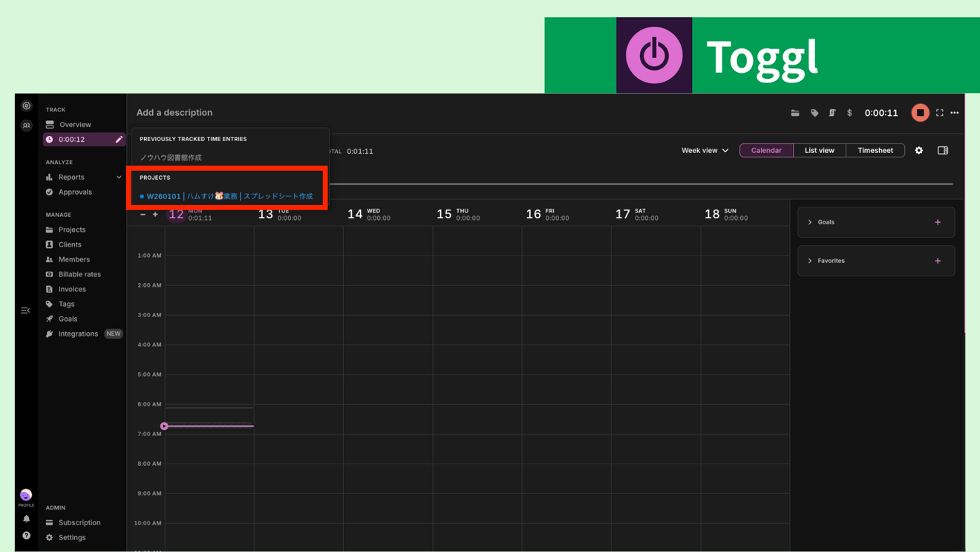This screenshot has width=980, height=552.
Task: Select day 14 WED header
Action: (x=369, y=214)
